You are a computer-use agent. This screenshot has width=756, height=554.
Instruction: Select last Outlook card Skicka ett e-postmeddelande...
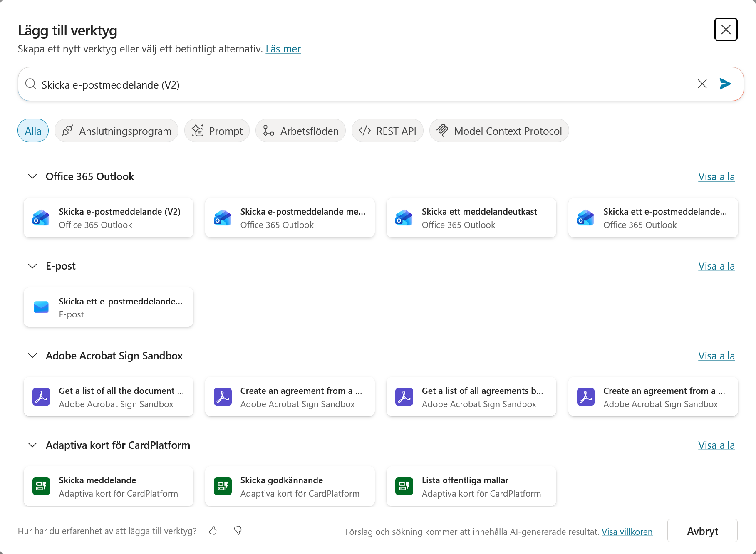(653, 218)
